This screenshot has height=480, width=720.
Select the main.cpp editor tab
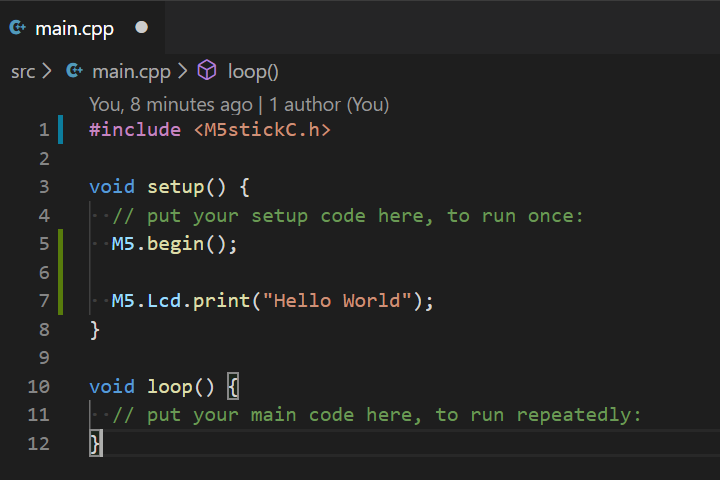[x=75, y=28]
